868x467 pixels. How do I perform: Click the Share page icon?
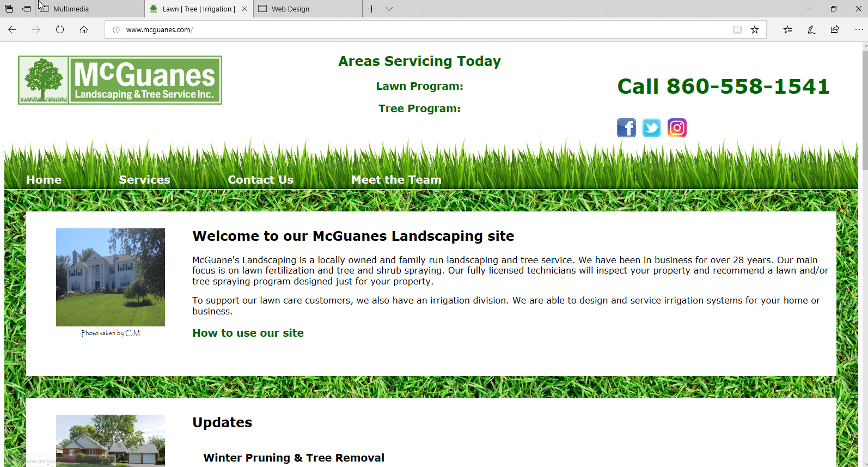click(x=835, y=29)
